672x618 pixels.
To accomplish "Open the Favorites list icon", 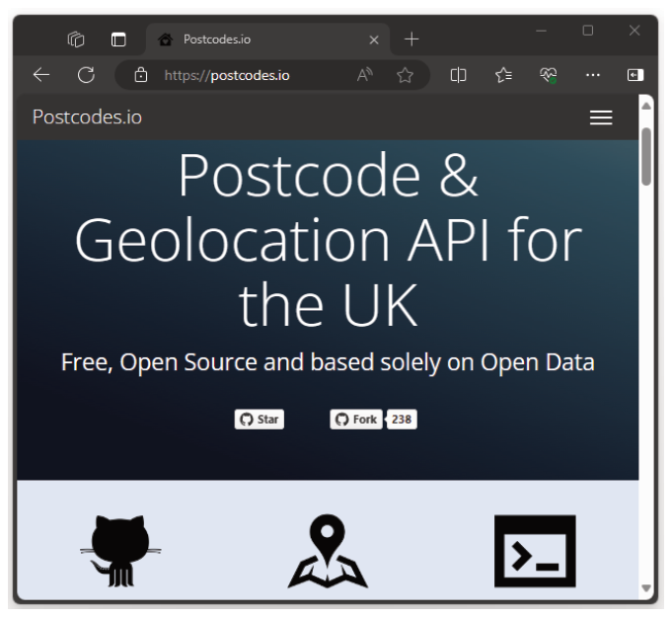I will [x=503, y=75].
